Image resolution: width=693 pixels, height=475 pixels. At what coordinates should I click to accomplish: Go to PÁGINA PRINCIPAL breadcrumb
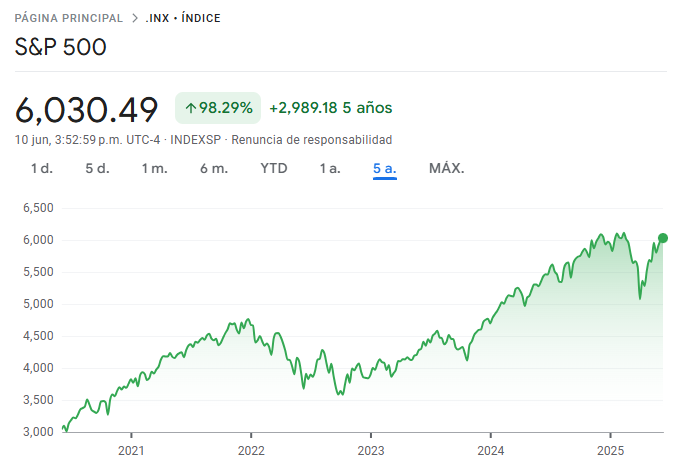coord(69,18)
